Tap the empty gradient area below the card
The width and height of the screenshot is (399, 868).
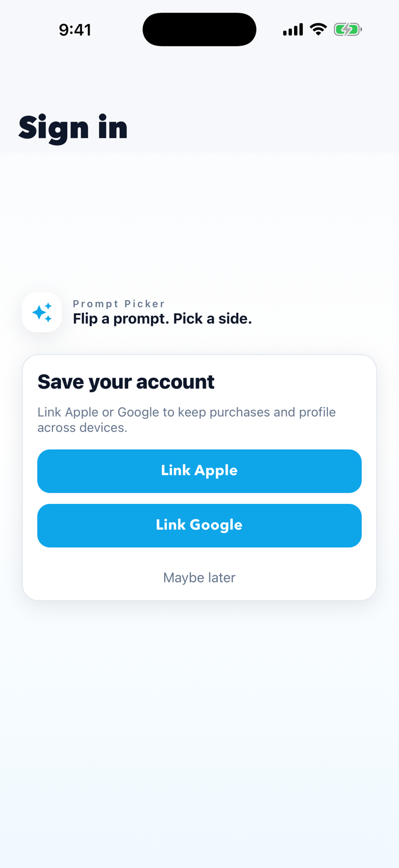click(x=199, y=730)
